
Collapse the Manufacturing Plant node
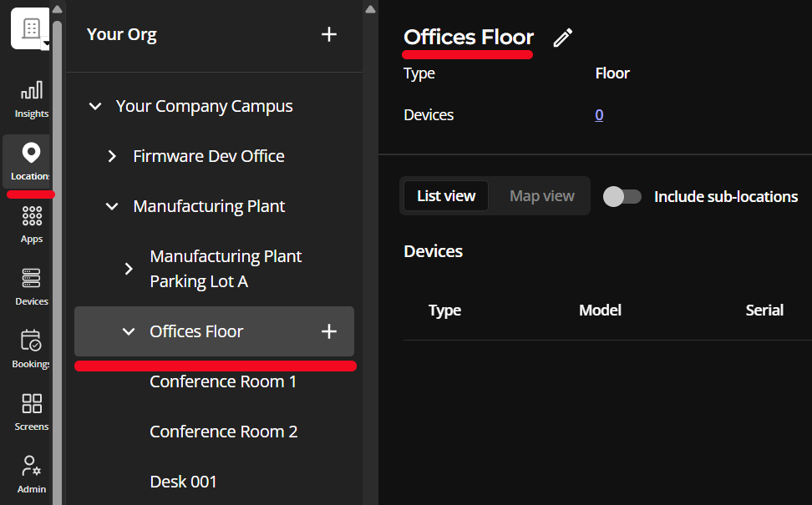point(112,206)
